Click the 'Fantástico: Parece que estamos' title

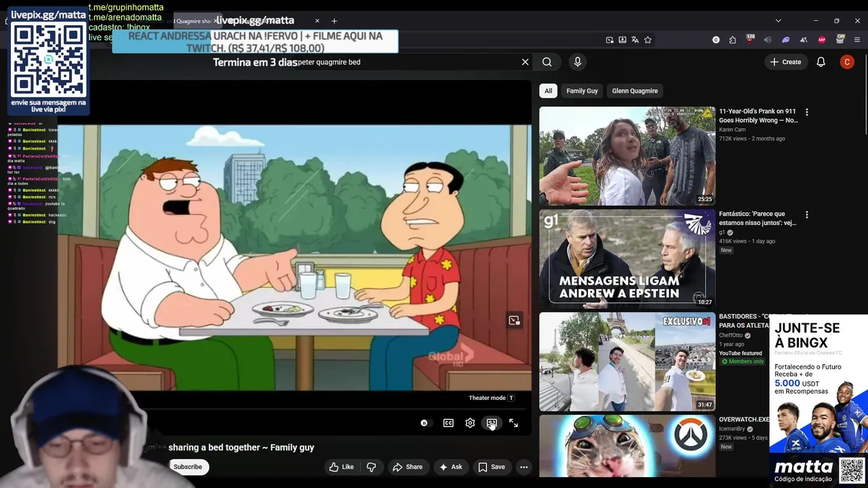(757, 218)
